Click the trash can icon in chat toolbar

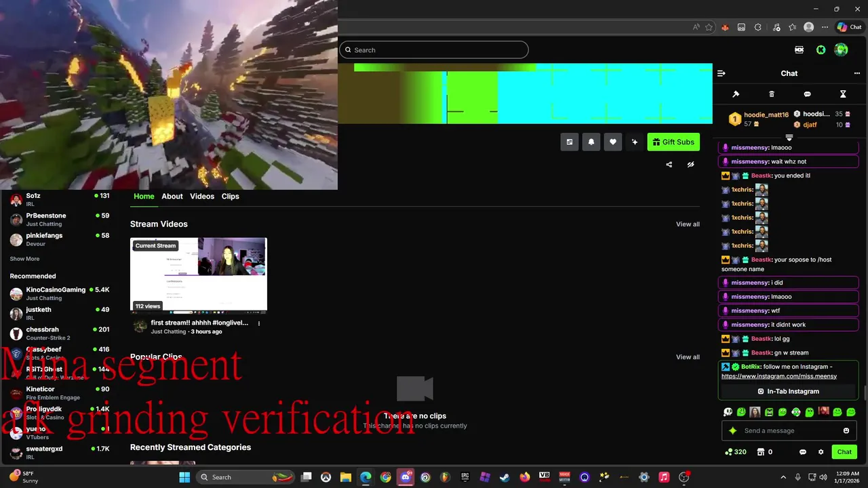tap(772, 94)
